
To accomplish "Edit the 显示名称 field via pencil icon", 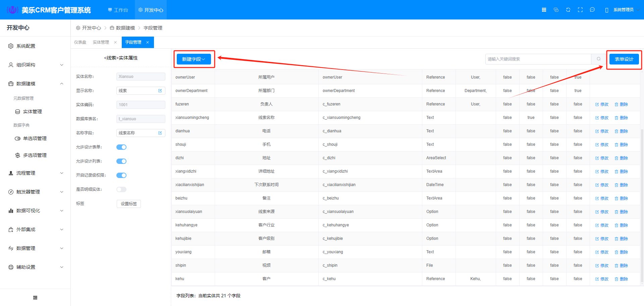I will (x=160, y=91).
